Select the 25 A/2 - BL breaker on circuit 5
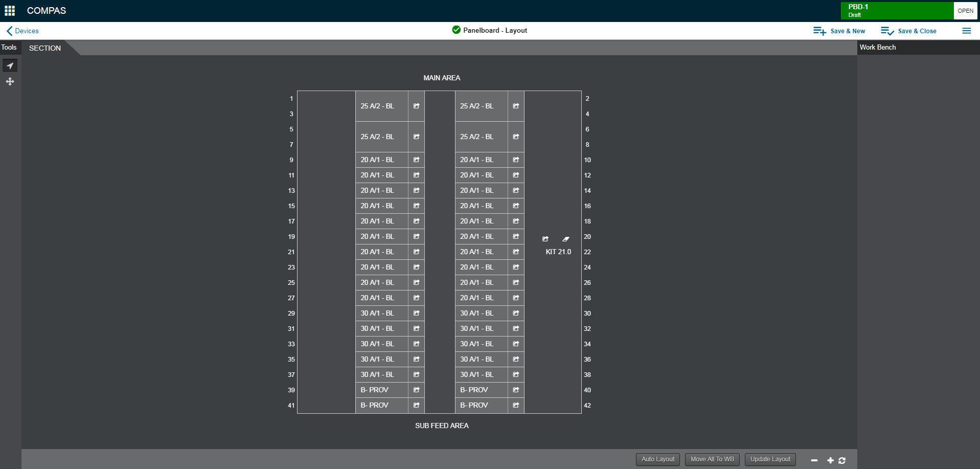Screen dimensions: 980x469 pyautogui.click(x=377, y=137)
